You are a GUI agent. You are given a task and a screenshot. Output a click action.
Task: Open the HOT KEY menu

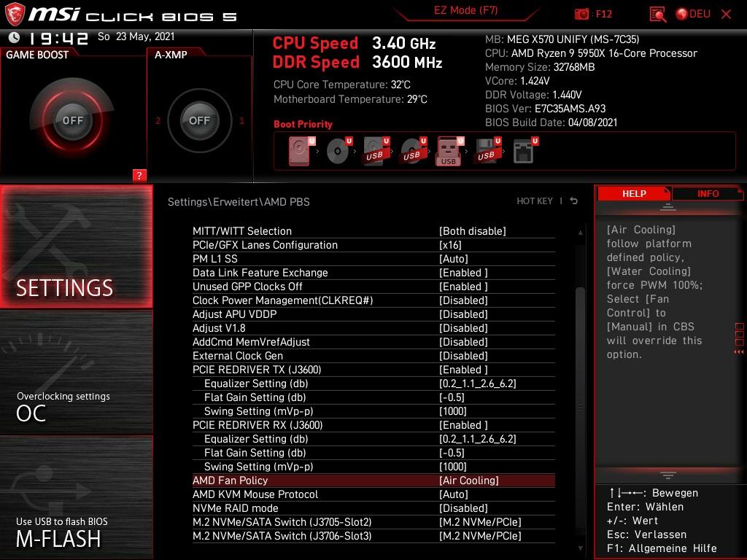coord(535,201)
